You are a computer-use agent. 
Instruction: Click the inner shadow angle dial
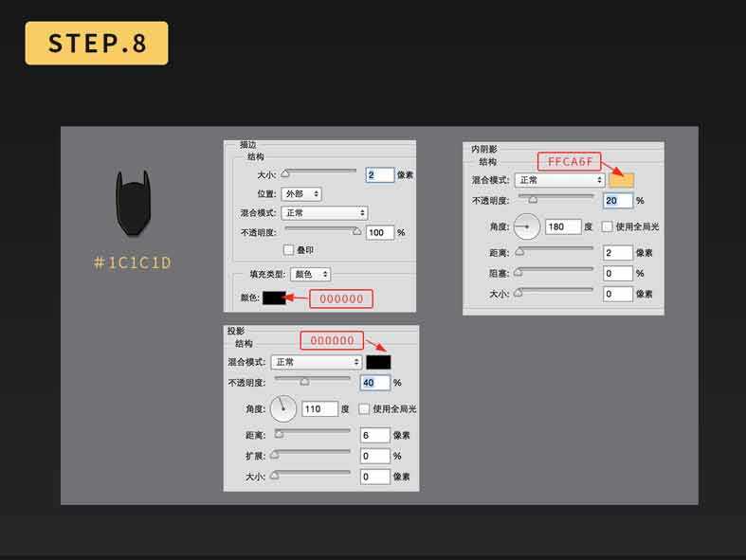(x=526, y=226)
